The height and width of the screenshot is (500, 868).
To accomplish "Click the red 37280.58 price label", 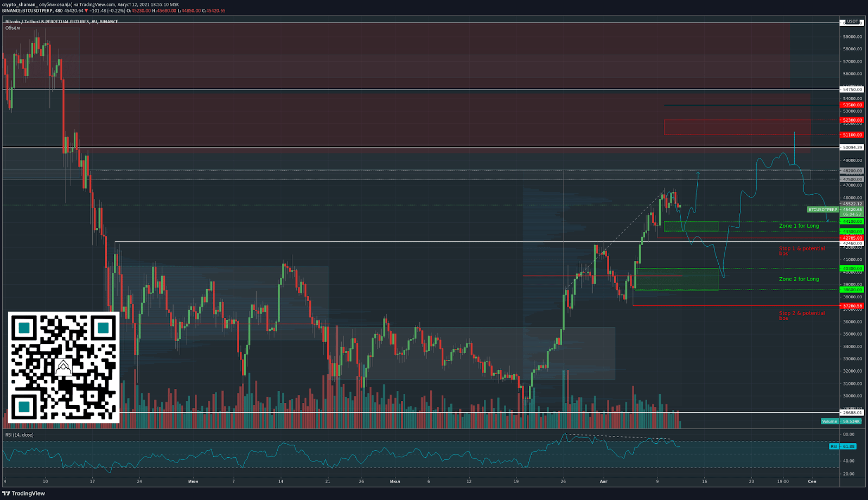I will click(x=852, y=306).
